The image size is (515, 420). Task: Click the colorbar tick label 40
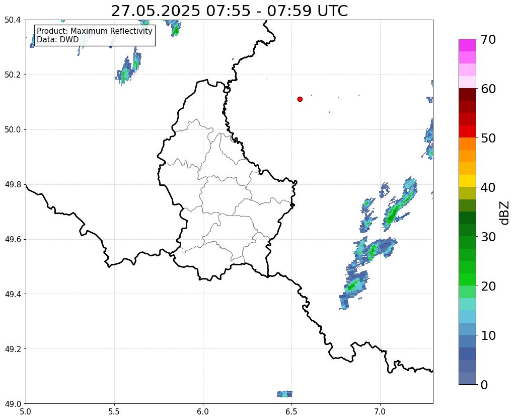pos(488,187)
